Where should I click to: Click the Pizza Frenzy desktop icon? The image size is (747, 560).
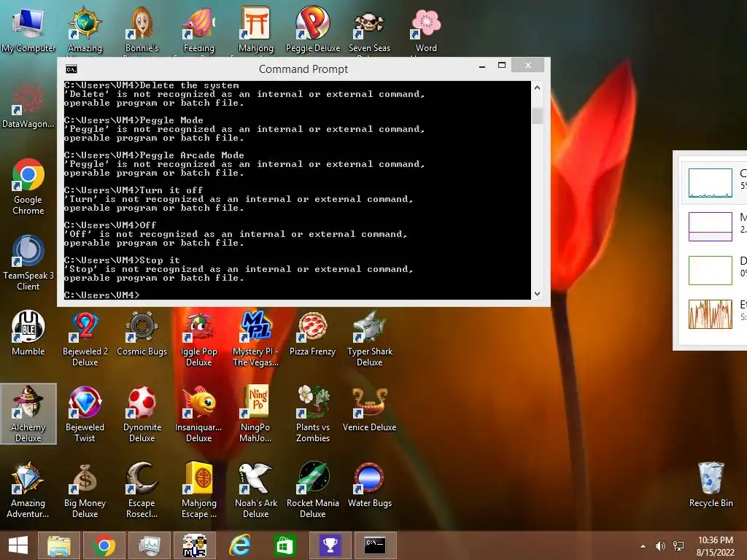(x=312, y=333)
